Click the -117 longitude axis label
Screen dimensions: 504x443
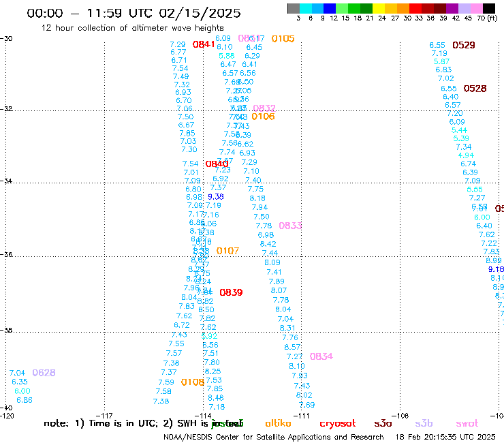coord(104,416)
